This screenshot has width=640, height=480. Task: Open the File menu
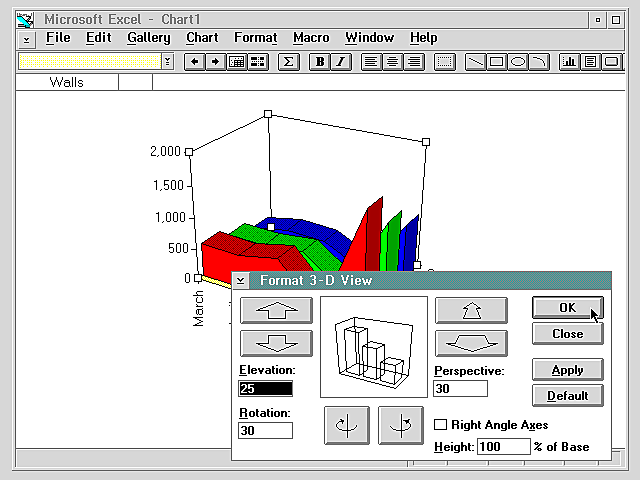click(x=58, y=38)
